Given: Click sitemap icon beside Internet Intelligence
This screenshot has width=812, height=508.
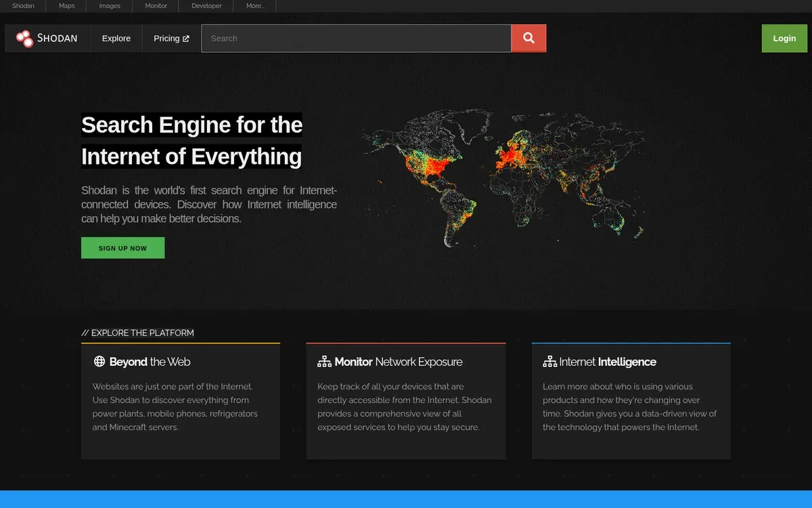Looking at the screenshot, I should (x=549, y=362).
